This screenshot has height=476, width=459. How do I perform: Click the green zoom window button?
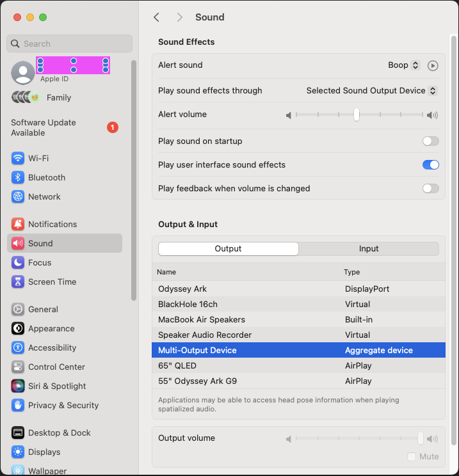point(43,17)
